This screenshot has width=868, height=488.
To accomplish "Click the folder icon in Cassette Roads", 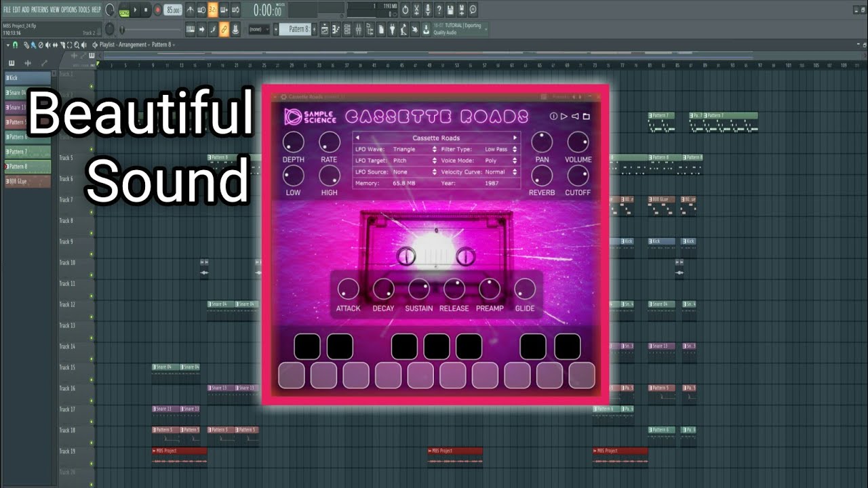I will [x=586, y=116].
